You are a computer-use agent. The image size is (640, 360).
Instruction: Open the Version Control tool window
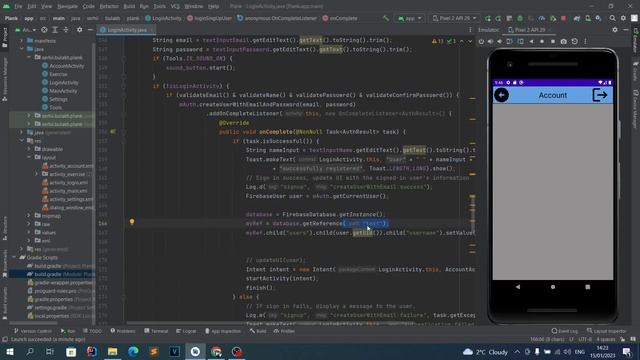click(x=33, y=331)
